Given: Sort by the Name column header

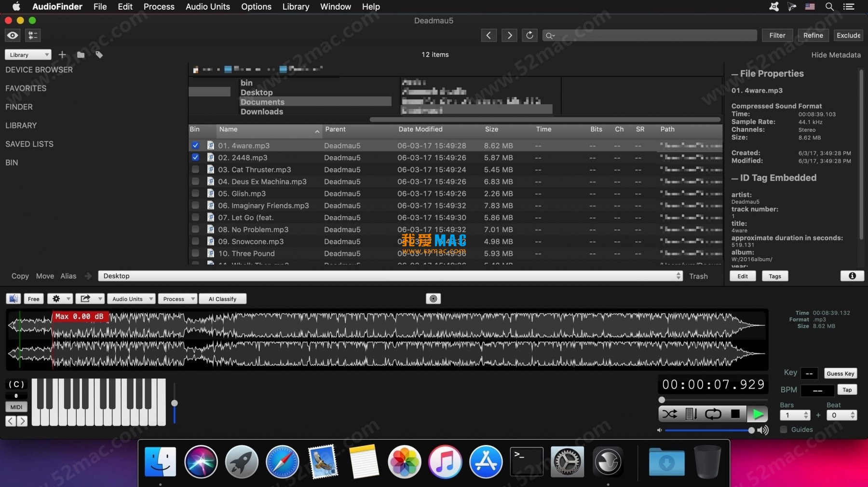Looking at the screenshot, I should [269, 129].
